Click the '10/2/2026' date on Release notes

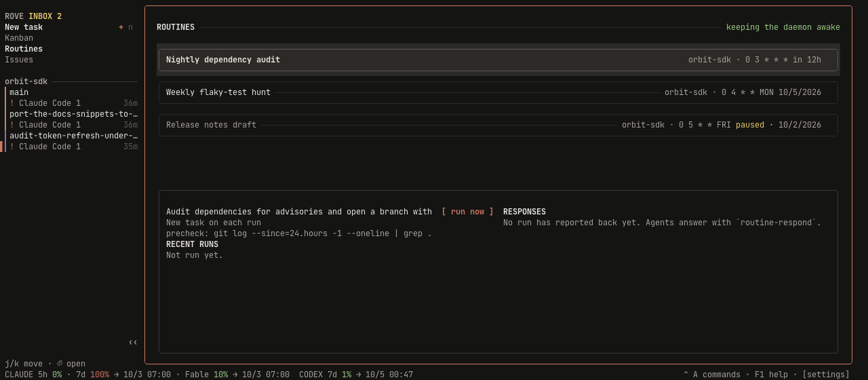pos(800,125)
